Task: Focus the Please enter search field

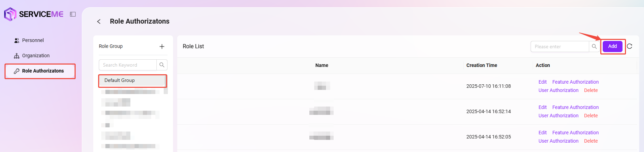Action: [x=560, y=47]
